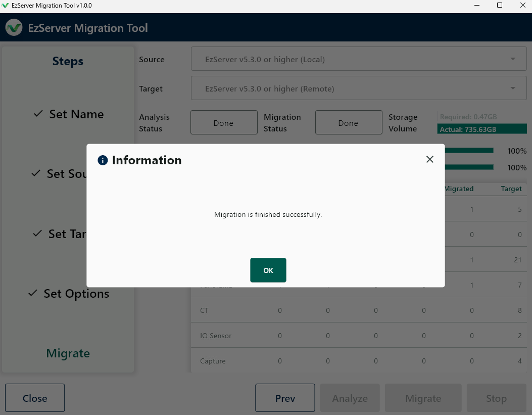Screen dimensions: 532x415
Task: Minimize the EzServer Migration Tool window
Action: click(x=477, y=6)
